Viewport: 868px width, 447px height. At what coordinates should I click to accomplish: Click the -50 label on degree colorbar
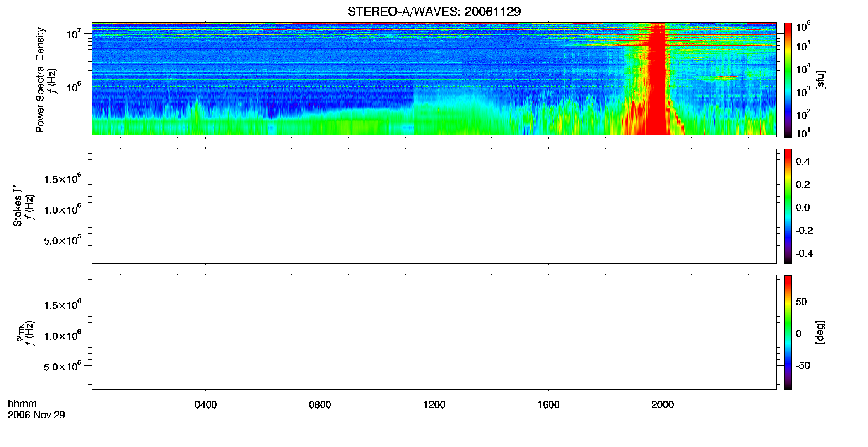[803, 366]
